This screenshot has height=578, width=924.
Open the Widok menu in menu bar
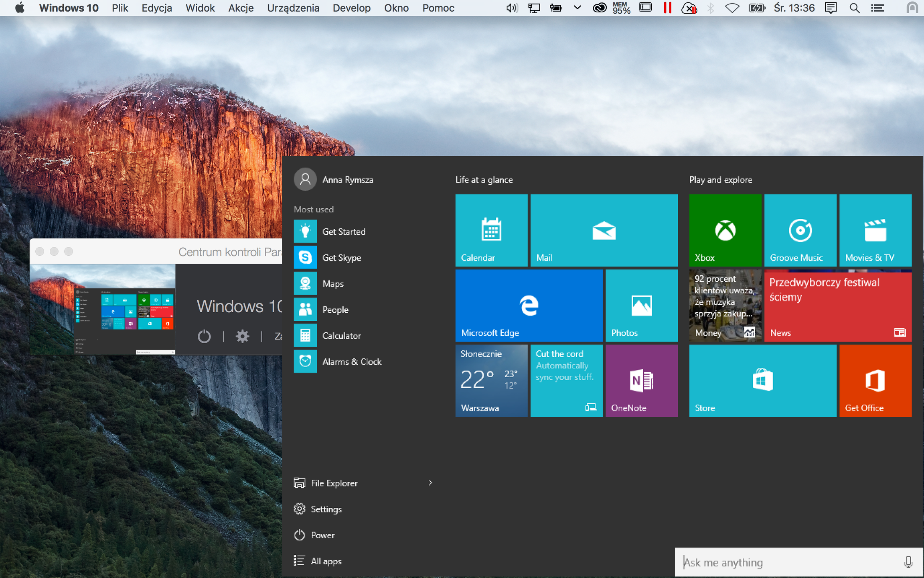click(200, 8)
